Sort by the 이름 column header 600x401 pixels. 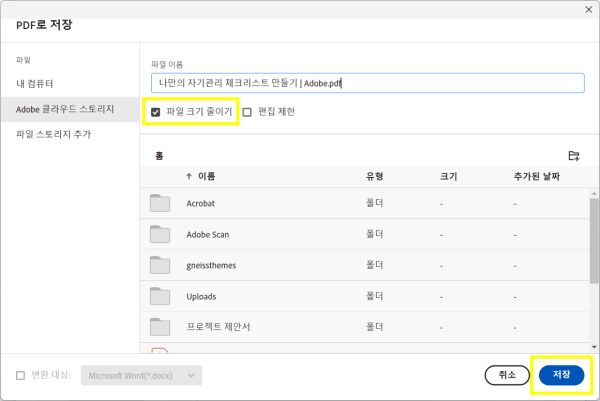click(206, 176)
